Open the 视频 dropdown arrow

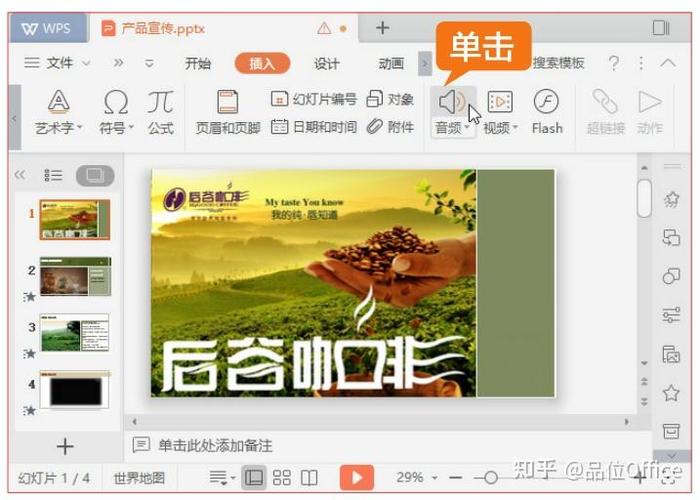(515, 128)
